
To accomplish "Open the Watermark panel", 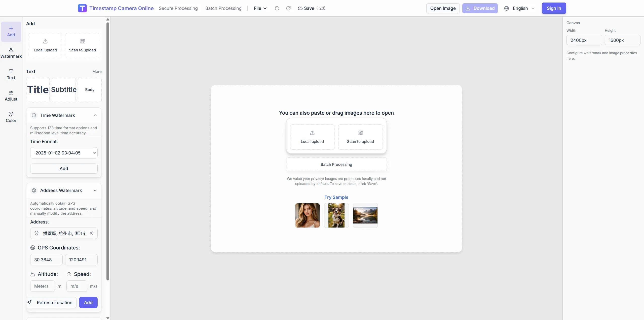I will [x=11, y=52].
